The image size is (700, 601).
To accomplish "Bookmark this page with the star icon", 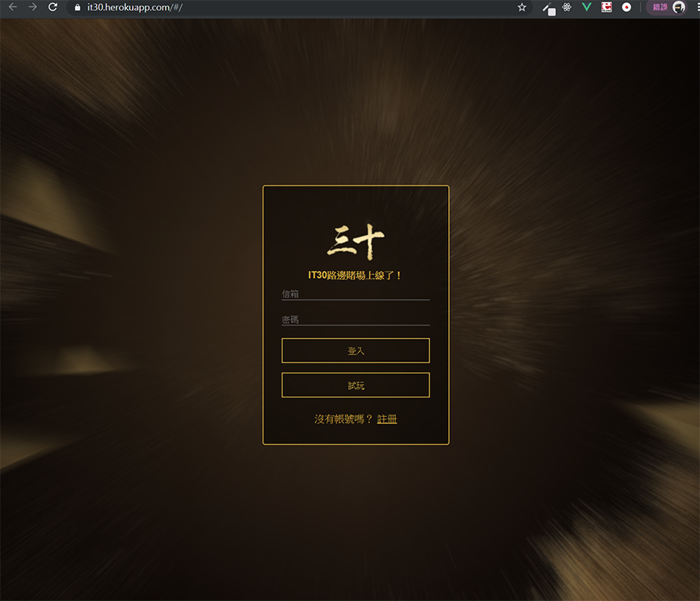I will [x=522, y=7].
